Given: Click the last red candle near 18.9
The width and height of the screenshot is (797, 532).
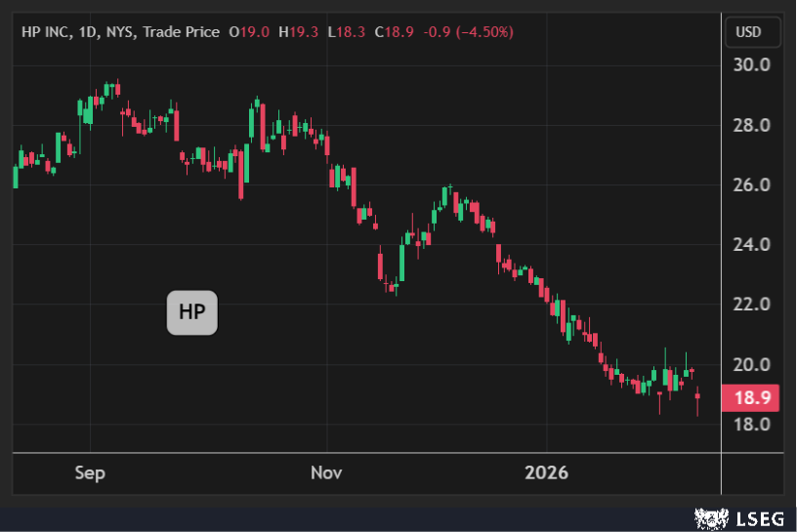Looking at the screenshot, I should (697, 398).
